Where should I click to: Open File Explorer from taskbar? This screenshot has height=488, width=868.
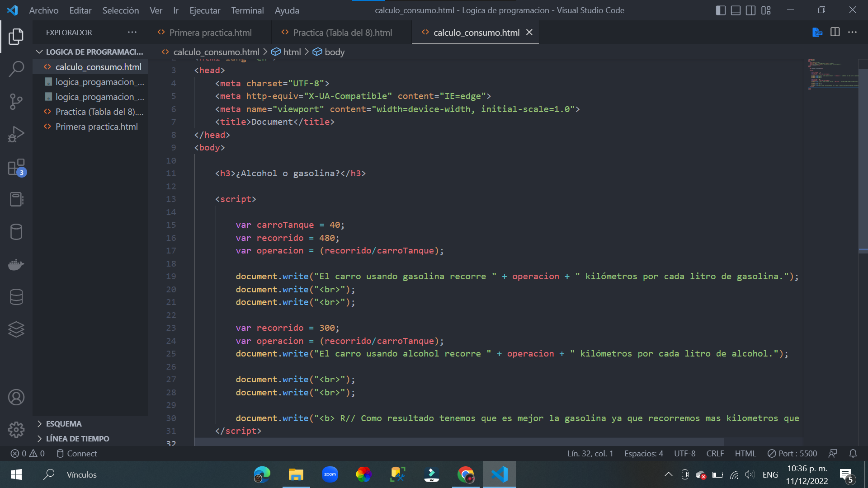pos(296,474)
